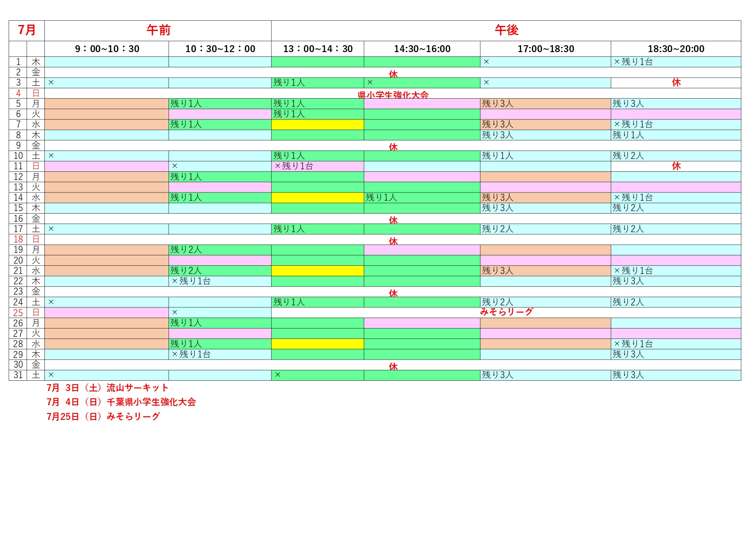Click "残り3人" in the 22nd (木) row
This screenshot has height=534, width=756.
(628, 281)
